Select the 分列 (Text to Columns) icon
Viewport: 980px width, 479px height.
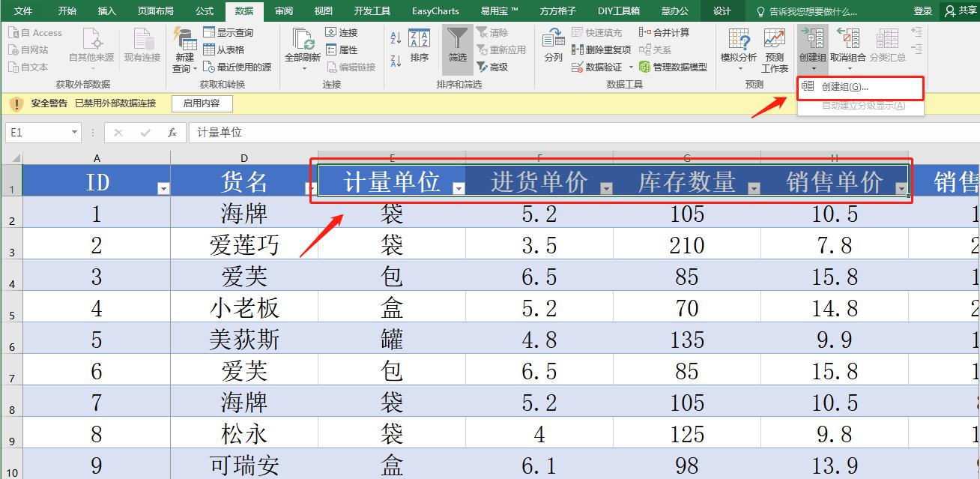pos(552,45)
